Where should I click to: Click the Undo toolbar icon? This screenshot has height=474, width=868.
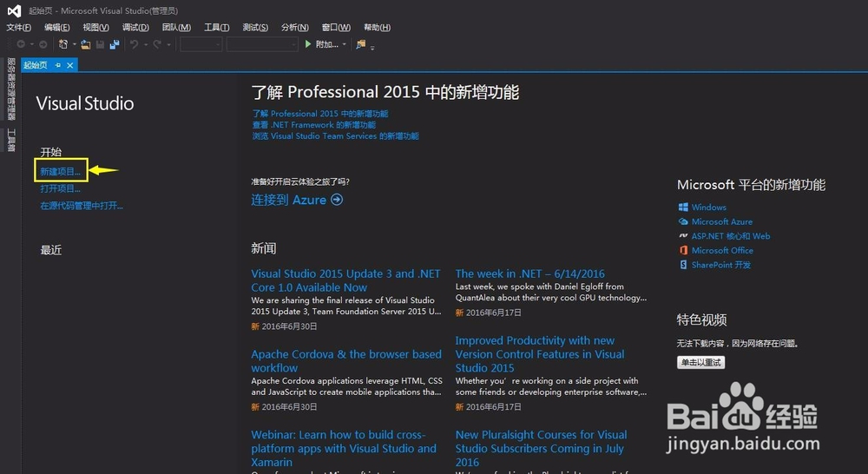(134, 44)
